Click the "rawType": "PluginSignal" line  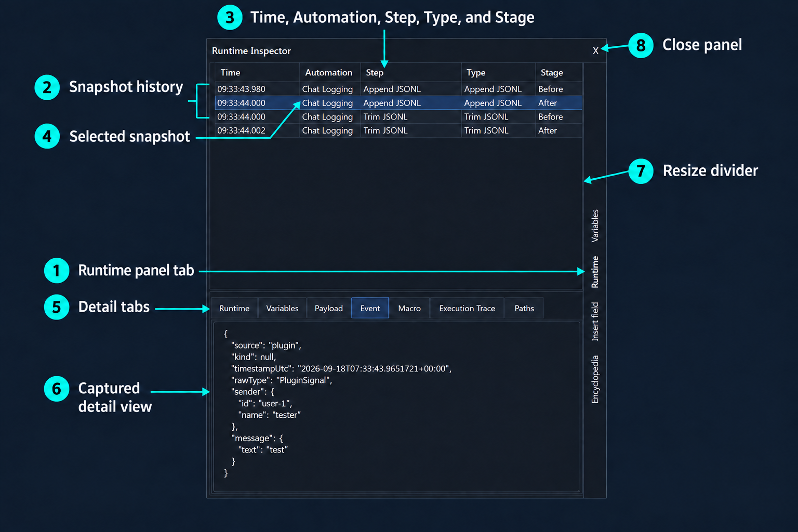coord(282,380)
